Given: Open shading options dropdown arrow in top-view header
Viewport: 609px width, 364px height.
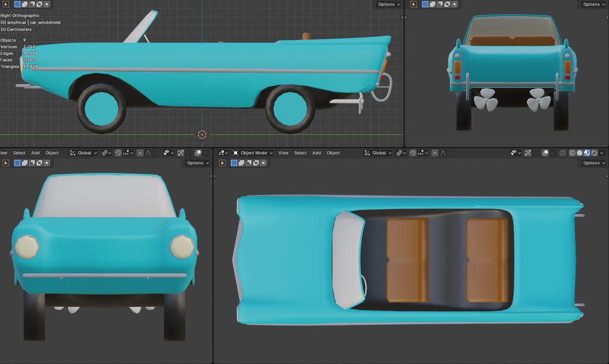Looking at the screenshot, I should [x=602, y=153].
